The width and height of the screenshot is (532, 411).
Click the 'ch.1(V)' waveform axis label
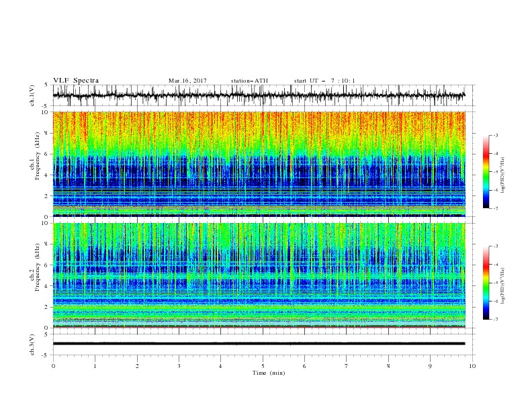32,95
